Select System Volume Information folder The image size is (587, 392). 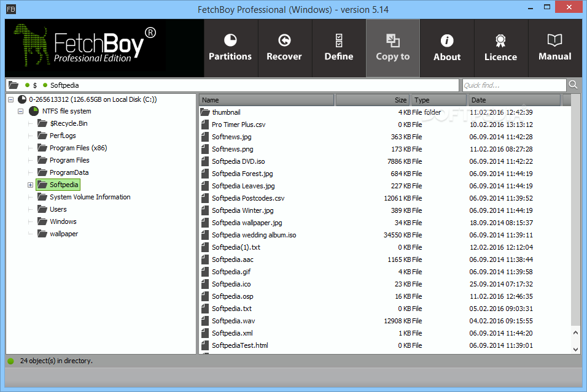point(84,197)
